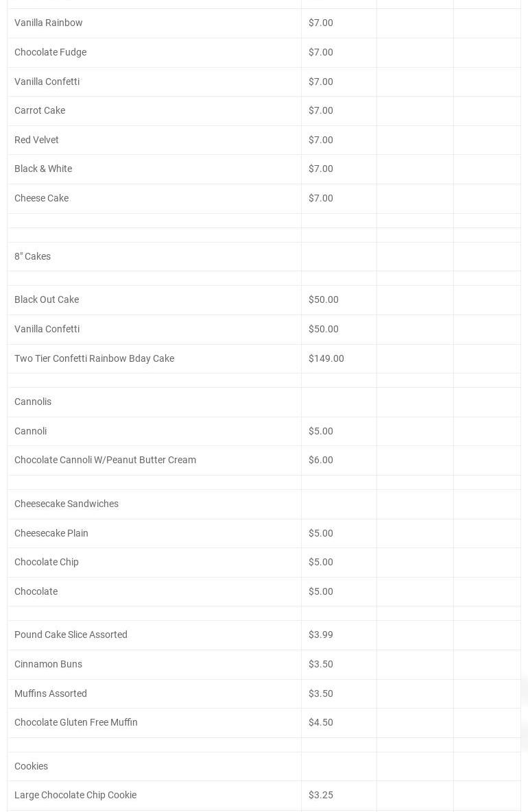
Task: Click the $3.99 price cell
Action: 321,635
